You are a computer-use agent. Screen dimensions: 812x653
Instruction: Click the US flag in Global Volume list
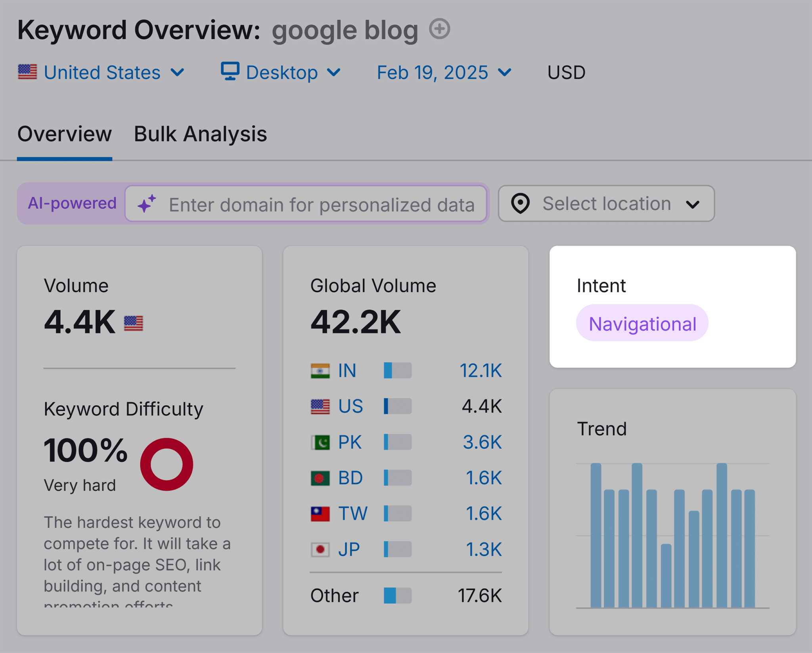pyautogui.click(x=320, y=407)
